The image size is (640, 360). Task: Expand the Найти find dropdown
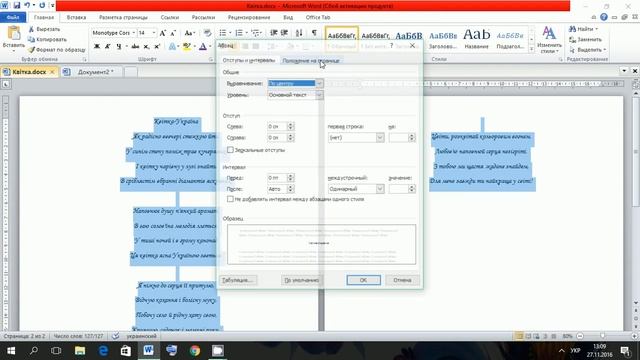597,29
